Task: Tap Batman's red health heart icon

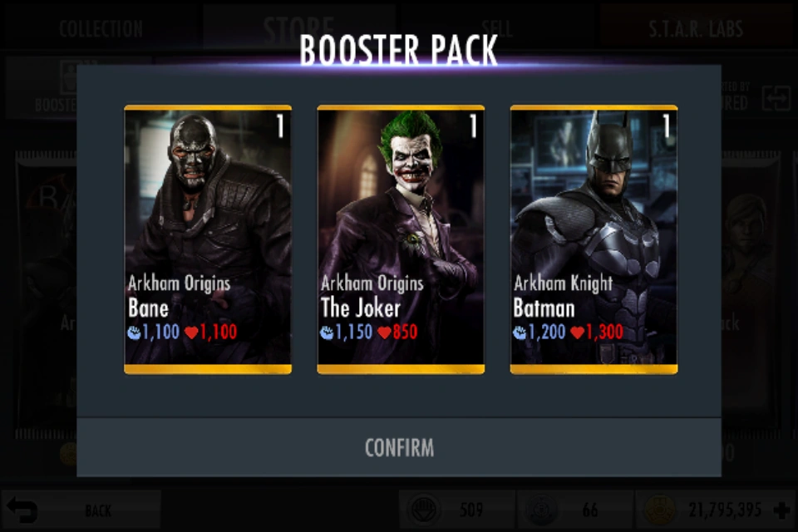Action: (577, 332)
